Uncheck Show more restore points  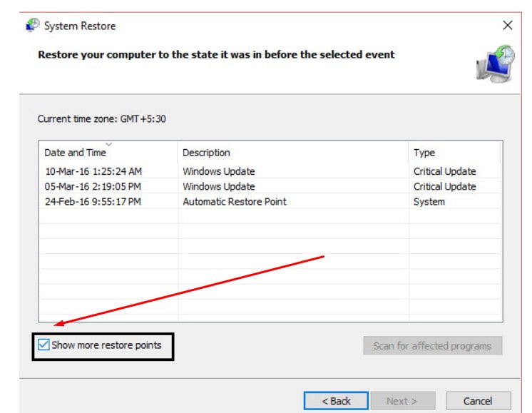pyautogui.click(x=44, y=345)
